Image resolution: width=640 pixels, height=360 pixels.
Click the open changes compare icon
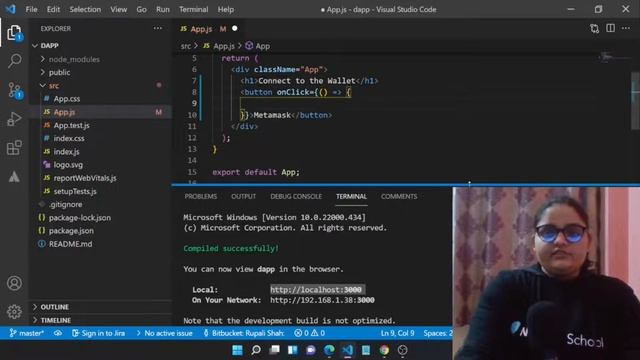click(594, 28)
